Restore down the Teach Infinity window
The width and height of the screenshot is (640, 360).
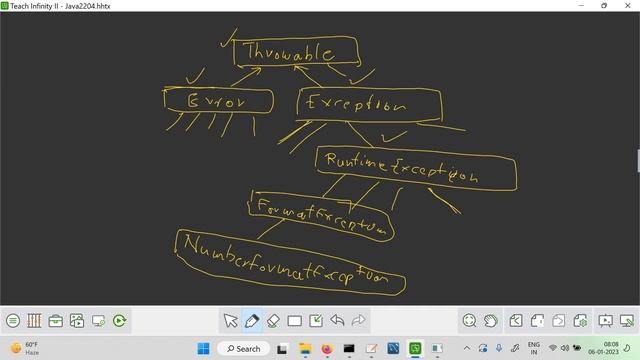tap(604, 6)
